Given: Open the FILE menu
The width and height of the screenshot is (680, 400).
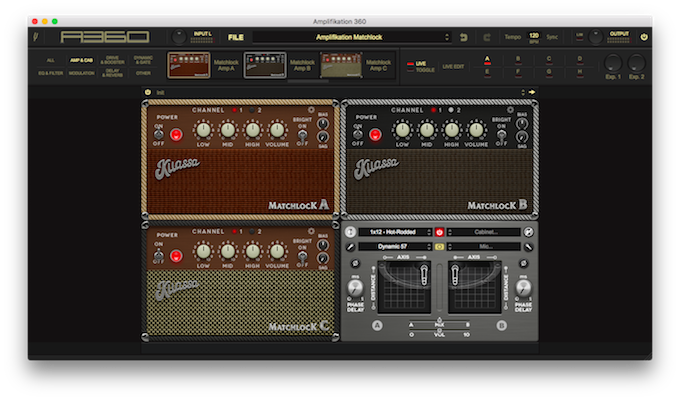Looking at the screenshot, I should point(235,37).
